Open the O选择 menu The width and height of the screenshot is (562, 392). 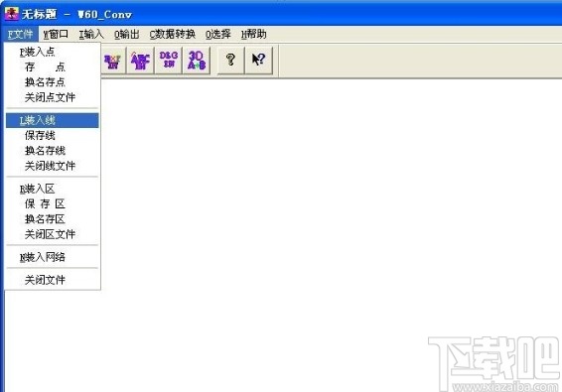(217, 35)
